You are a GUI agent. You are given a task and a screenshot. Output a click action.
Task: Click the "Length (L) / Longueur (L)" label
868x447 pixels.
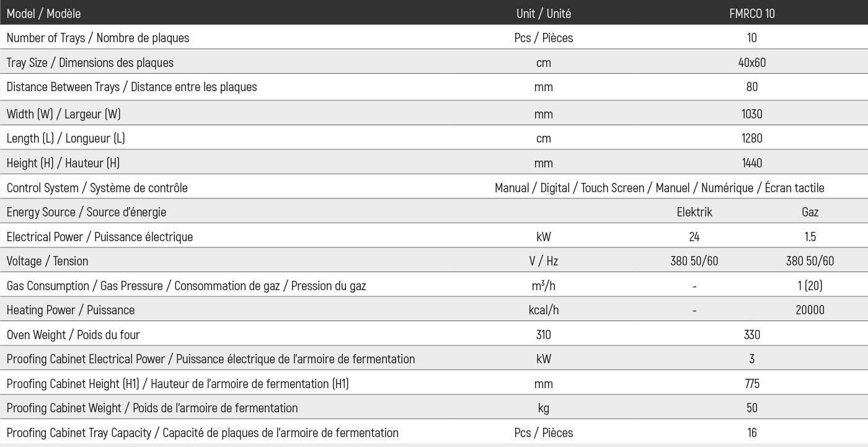point(66,138)
